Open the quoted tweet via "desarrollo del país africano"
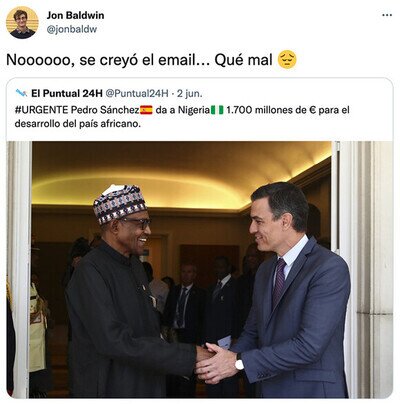 [x=76, y=124]
